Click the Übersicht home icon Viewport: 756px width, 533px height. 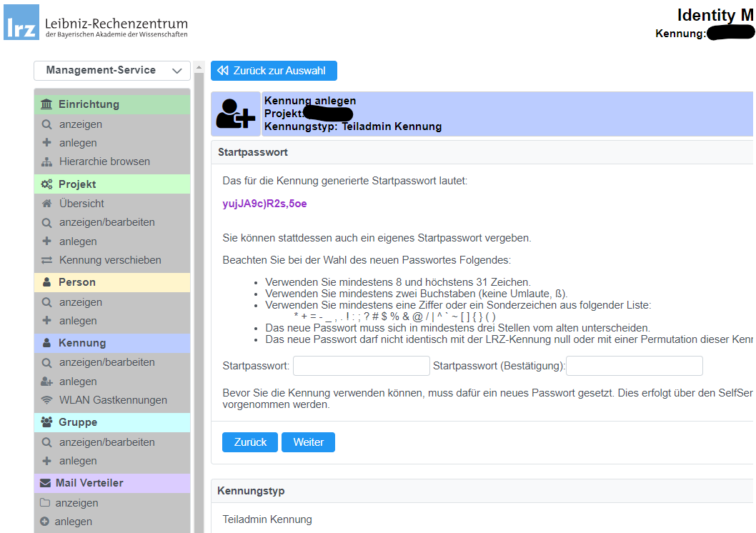pyautogui.click(x=47, y=204)
